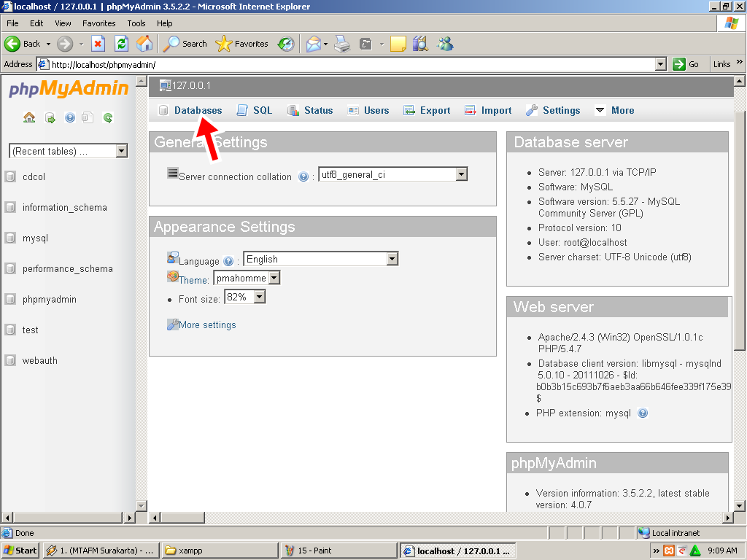Click the information_schema database icon

pyautogui.click(x=10, y=207)
